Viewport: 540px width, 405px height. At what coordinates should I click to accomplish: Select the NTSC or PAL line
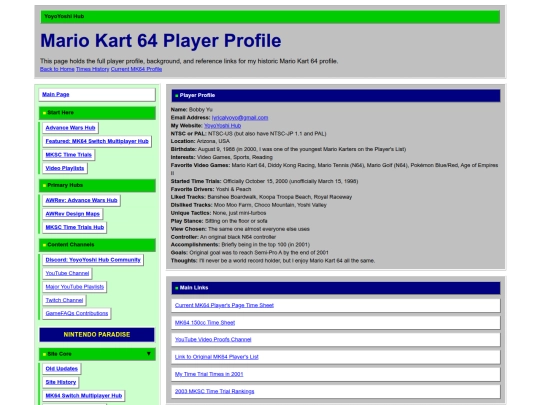(248, 134)
